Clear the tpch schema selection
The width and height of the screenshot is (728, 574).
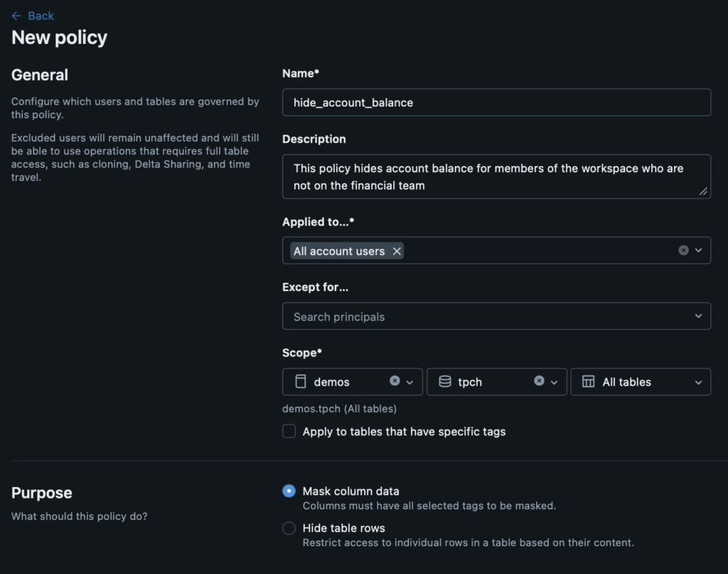point(539,381)
